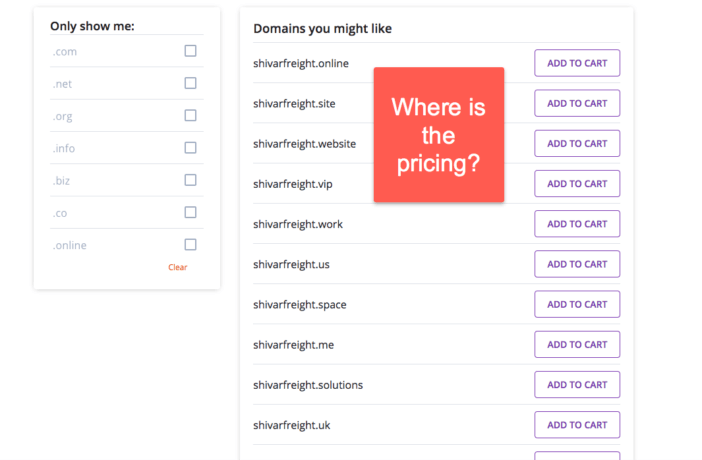Add shivarfreight.website to cart
702x460 pixels.
[577, 143]
